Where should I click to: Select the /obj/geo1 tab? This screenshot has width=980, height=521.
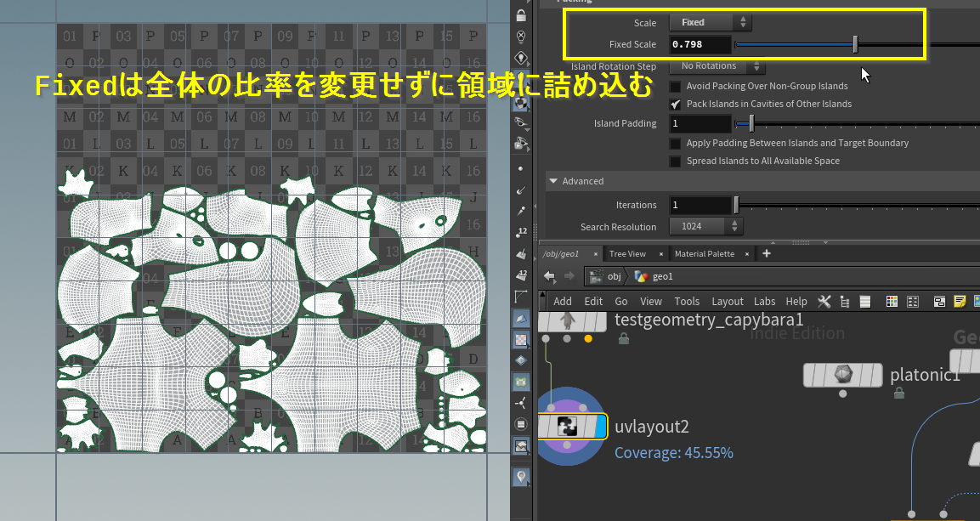click(561, 253)
